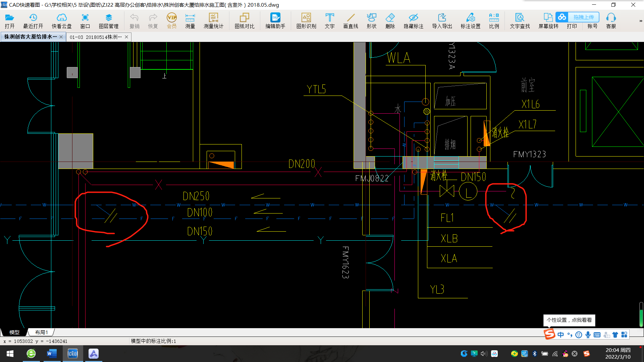Select the 布局1 layout tab
Viewport: 644px width, 362px height.
pos(41,332)
